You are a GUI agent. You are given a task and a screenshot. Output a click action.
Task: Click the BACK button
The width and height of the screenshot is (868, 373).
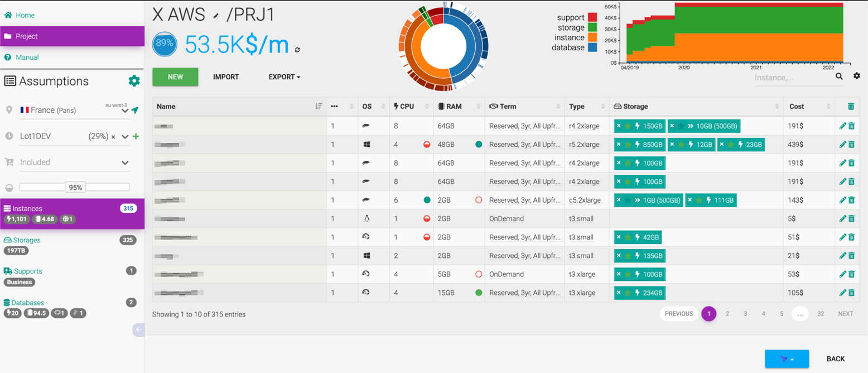836,359
